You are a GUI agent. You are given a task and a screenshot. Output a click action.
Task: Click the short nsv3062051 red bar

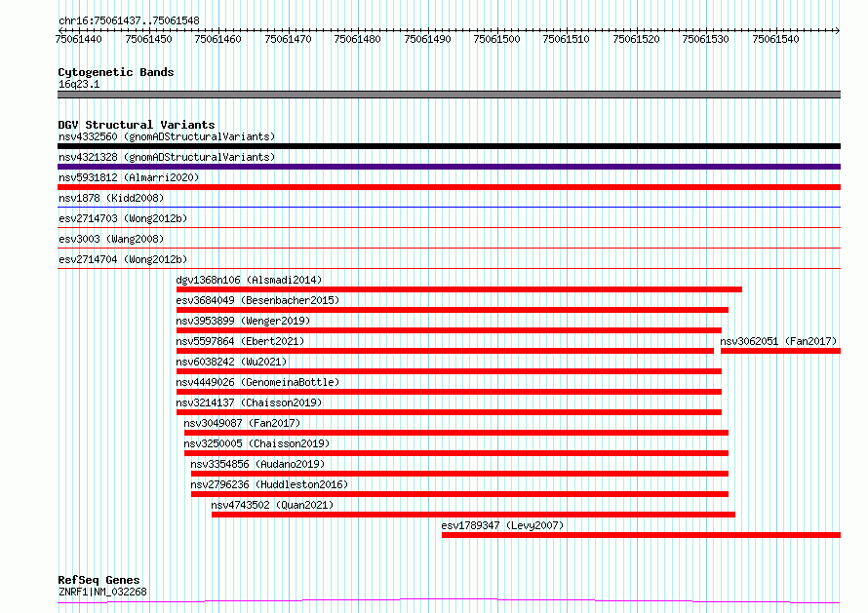coord(780,351)
